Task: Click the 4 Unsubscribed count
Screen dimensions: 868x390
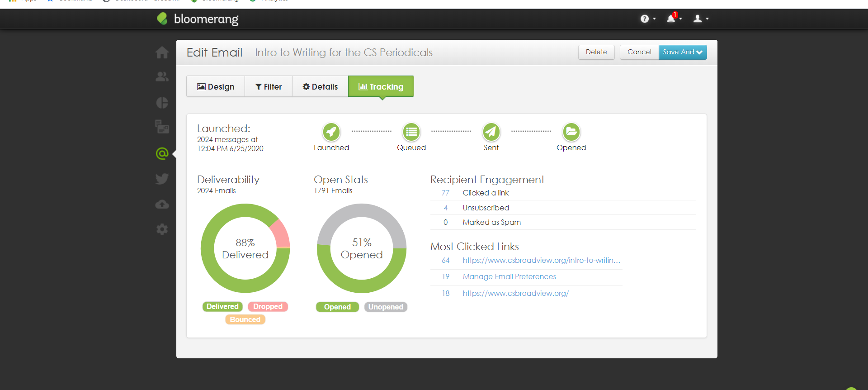Action: point(446,208)
